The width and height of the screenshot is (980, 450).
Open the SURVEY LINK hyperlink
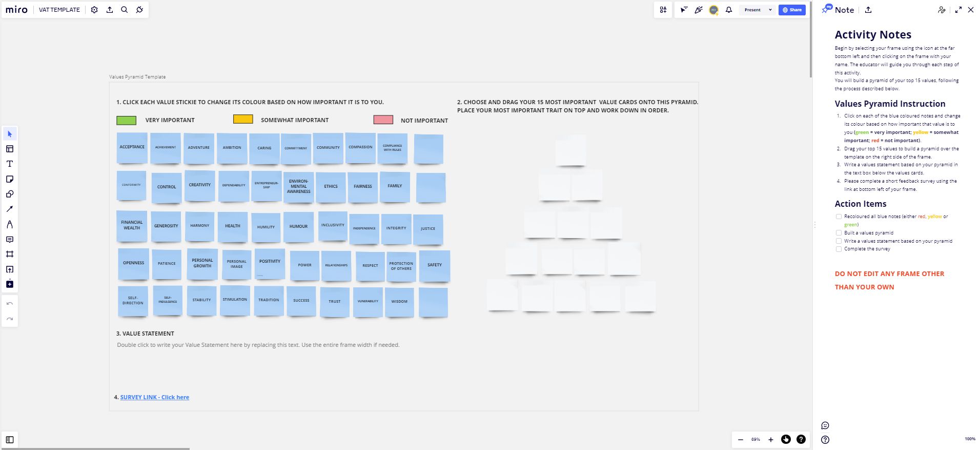[154, 397]
